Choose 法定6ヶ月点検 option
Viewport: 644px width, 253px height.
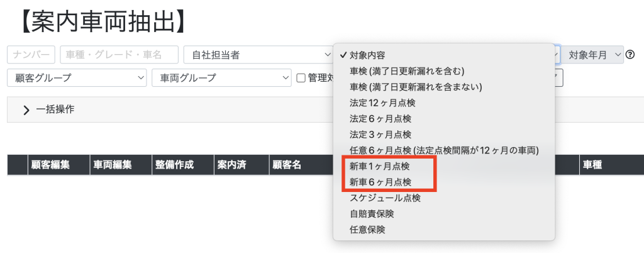pyautogui.click(x=380, y=118)
